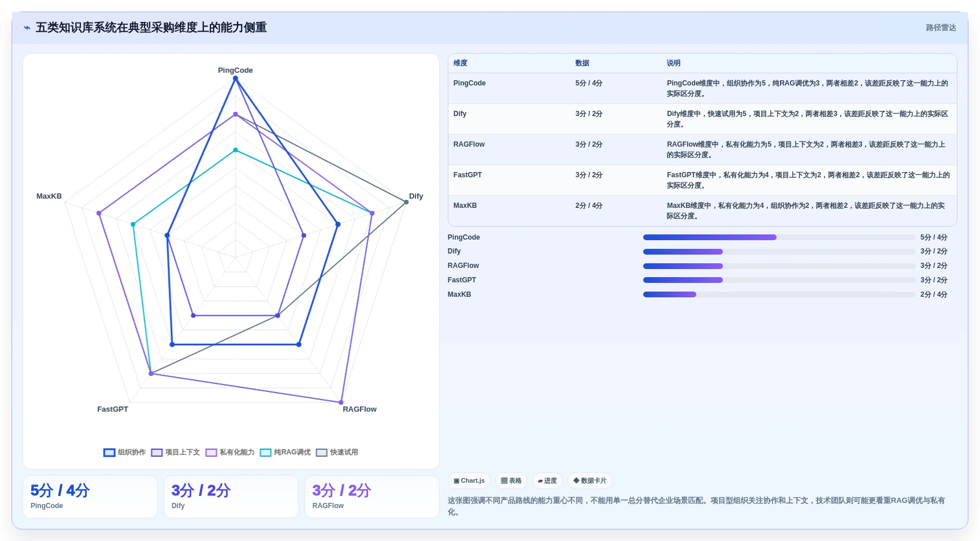
Task: Click the 路径雷达 label in header
Action: pos(941,28)
